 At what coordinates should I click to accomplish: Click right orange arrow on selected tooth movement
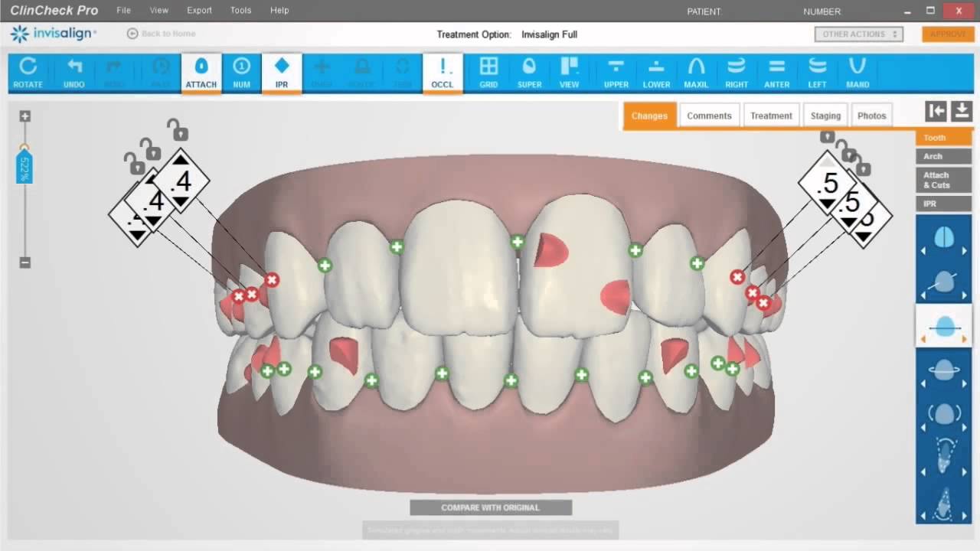[x=964, y=339]
